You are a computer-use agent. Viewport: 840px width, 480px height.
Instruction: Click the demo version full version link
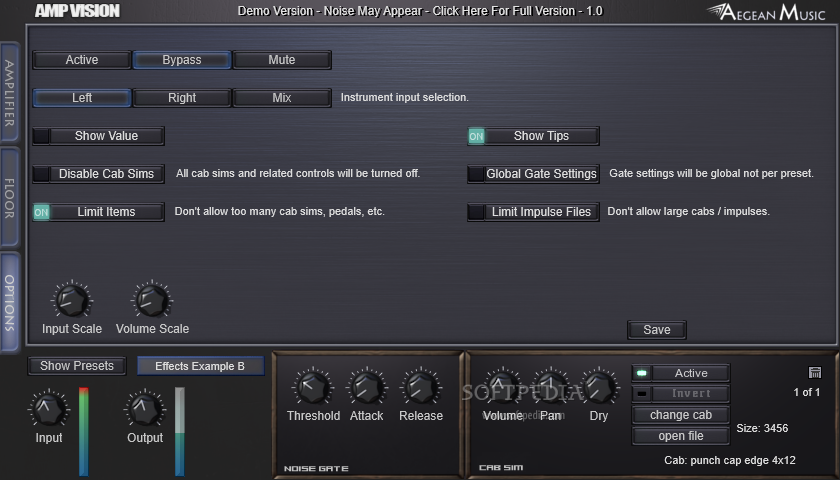coord(420,11)
